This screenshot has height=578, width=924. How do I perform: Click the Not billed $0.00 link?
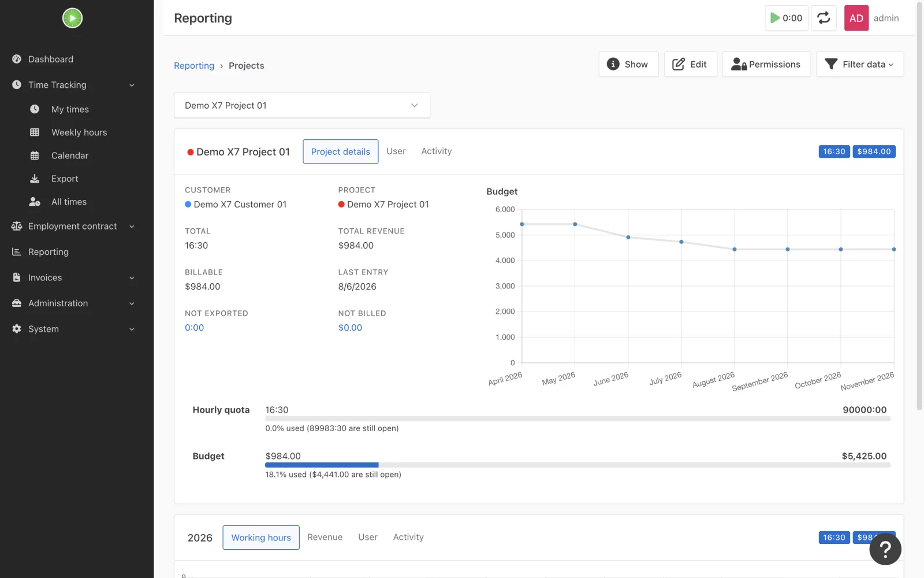(351, 328)
